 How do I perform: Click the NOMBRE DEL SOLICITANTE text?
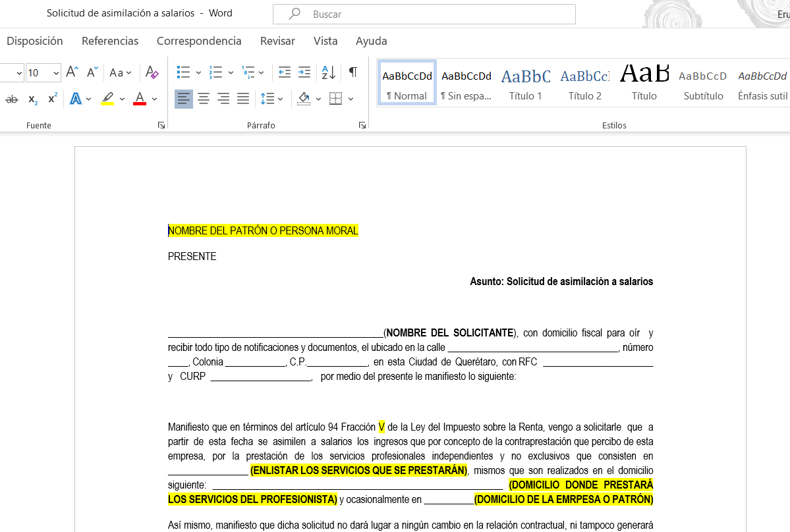point(450,332)
